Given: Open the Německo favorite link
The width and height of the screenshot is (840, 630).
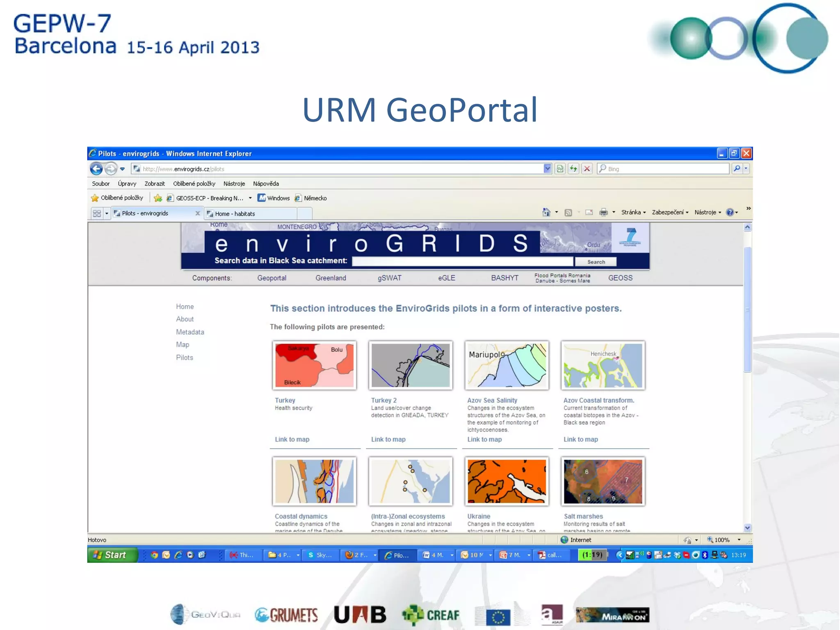Looking at the screenshot, I should 310,198.
